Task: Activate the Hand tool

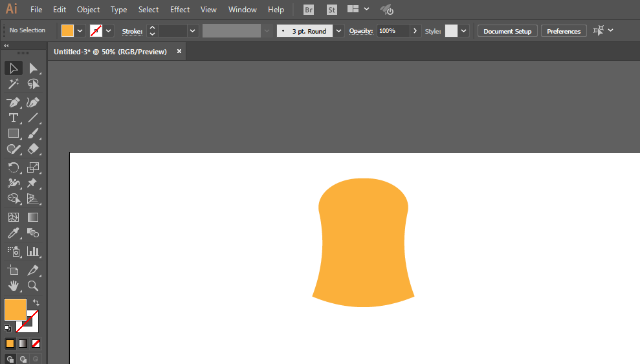Action: tap(14, 286)
